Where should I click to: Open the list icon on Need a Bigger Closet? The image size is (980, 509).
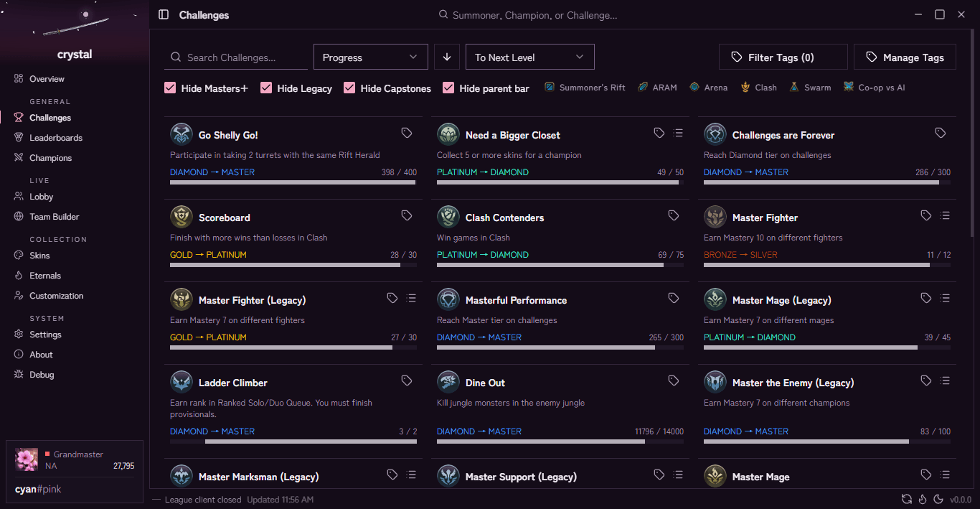[678, 133]
